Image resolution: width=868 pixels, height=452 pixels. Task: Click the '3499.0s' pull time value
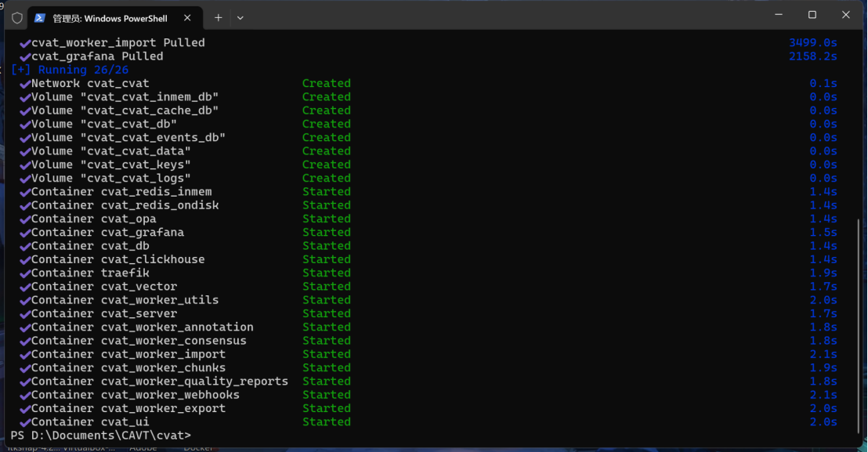[x=812, y=42]
